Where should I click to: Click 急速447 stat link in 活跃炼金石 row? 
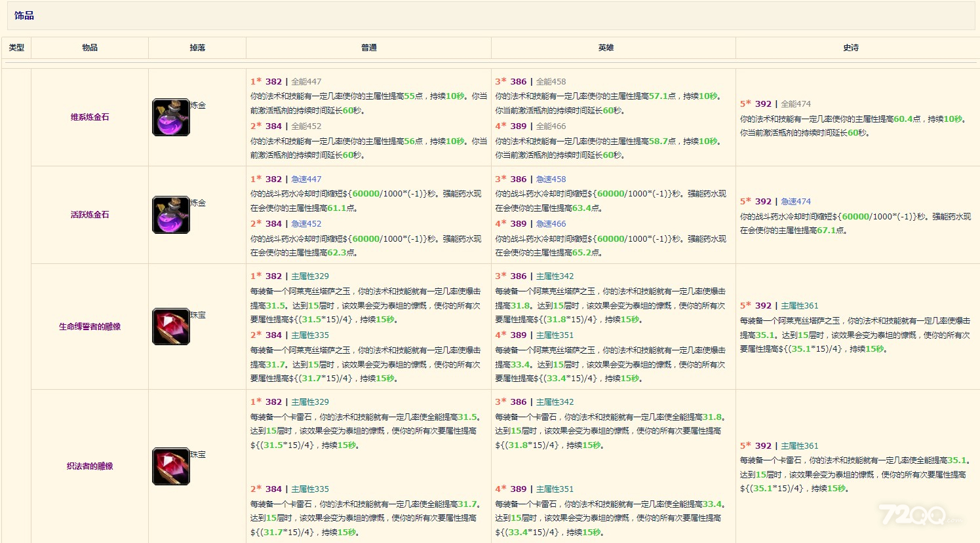point(306,179)
